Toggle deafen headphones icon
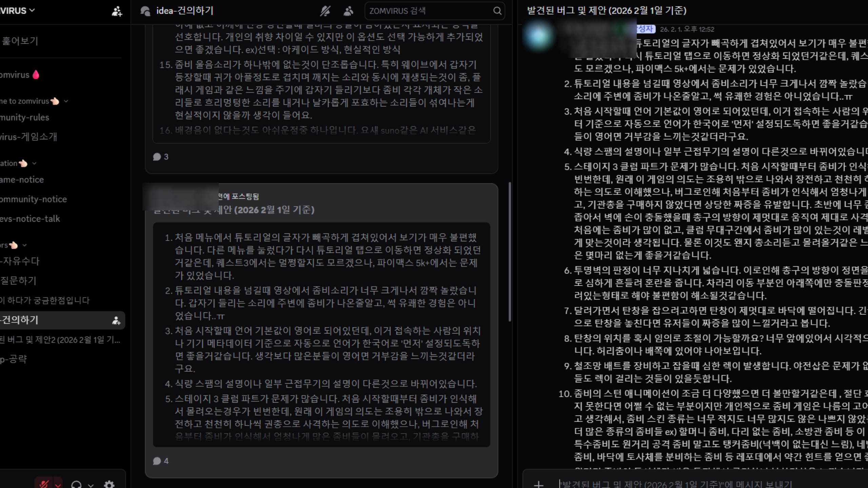 click(x=77, y=485)
